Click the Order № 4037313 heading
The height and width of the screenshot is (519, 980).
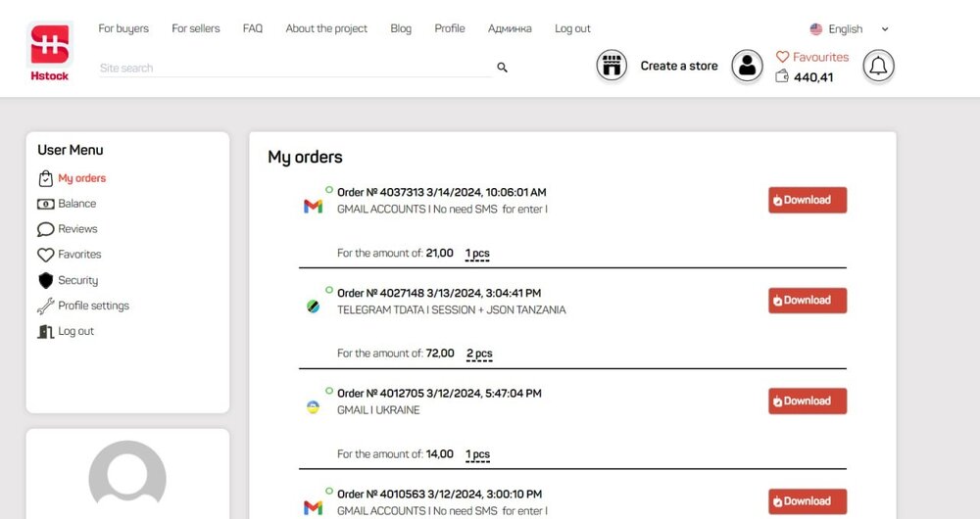pos(441,192)
